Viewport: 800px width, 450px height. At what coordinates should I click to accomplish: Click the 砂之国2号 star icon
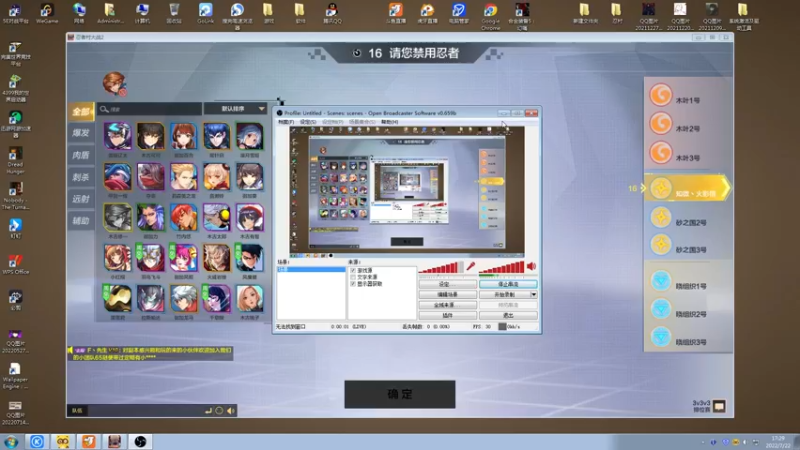coord(661,217)
